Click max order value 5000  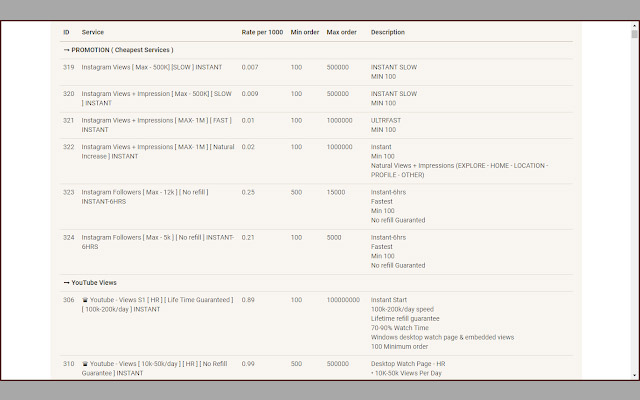[x=334, y=238]
